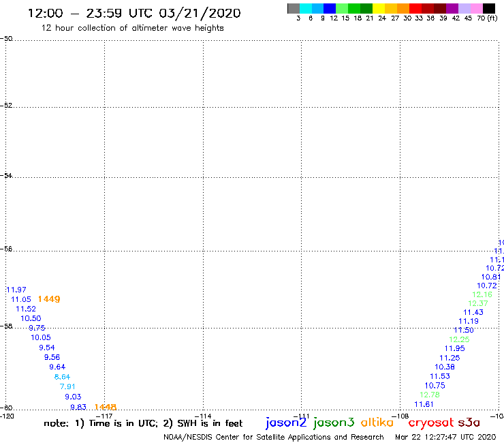Viewport: 504px width, 443px height.
Task: Click wave height reading 10.05
Action: (40, 337)
